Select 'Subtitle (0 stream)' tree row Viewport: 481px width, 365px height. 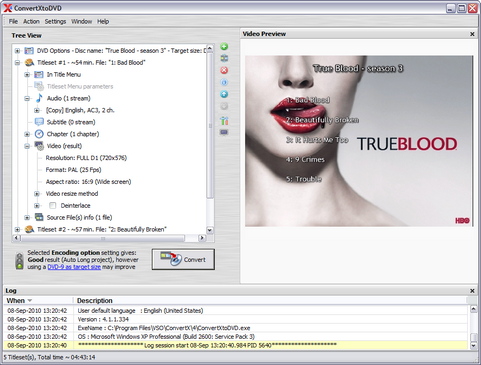71,122
